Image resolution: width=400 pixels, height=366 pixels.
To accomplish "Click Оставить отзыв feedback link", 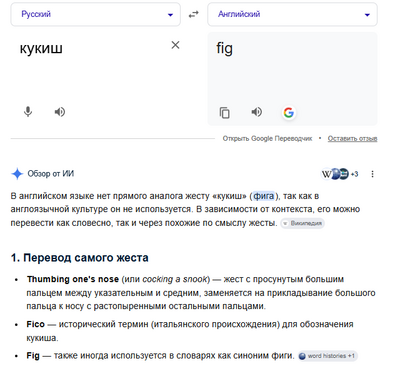I will 352,139.
